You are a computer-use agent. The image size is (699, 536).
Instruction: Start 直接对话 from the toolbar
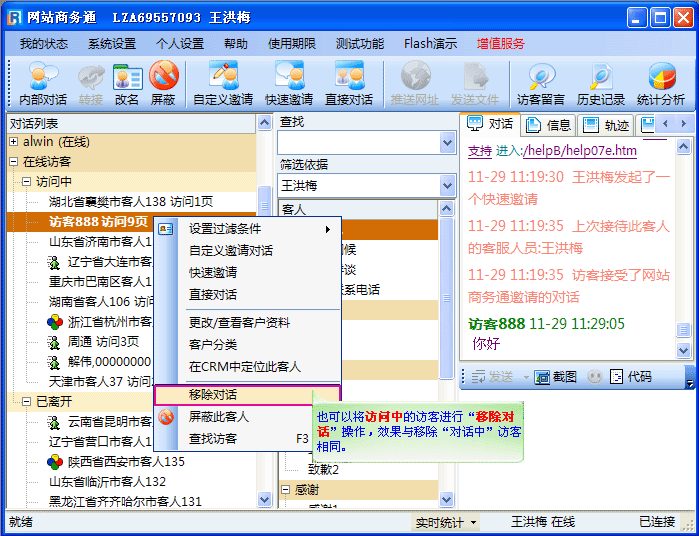point(348,83)
